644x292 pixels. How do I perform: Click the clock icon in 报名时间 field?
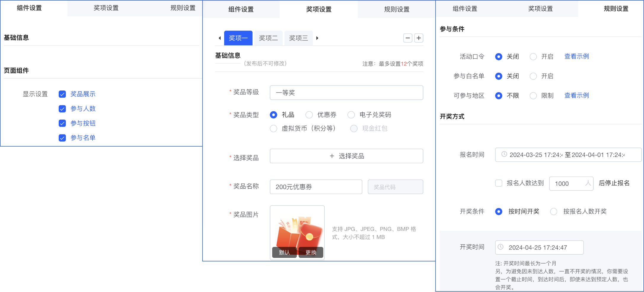point(504,154)
